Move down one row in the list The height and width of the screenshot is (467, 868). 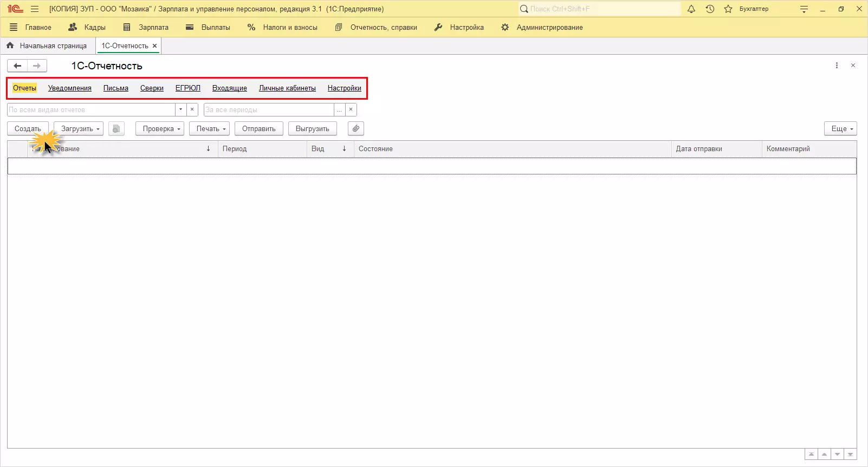pyautogui.click(x=838, y=455)
